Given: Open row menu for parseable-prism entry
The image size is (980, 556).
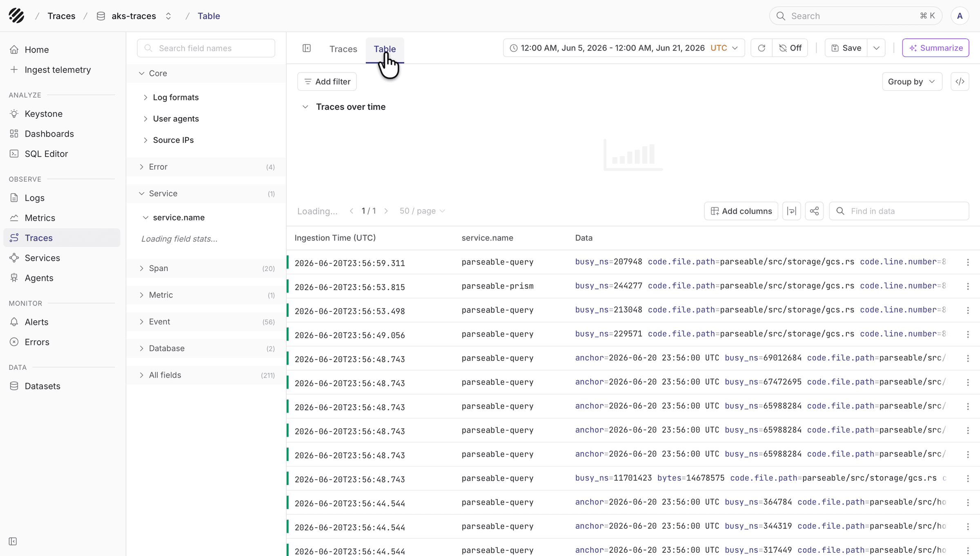Looking at the screenshot, I should (x=968, y=287).
